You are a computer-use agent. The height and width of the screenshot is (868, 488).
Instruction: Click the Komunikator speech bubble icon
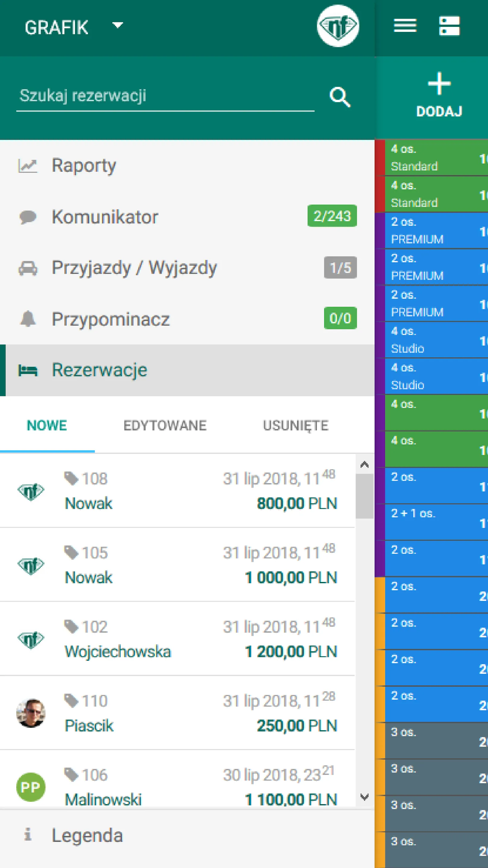[28, 217]
